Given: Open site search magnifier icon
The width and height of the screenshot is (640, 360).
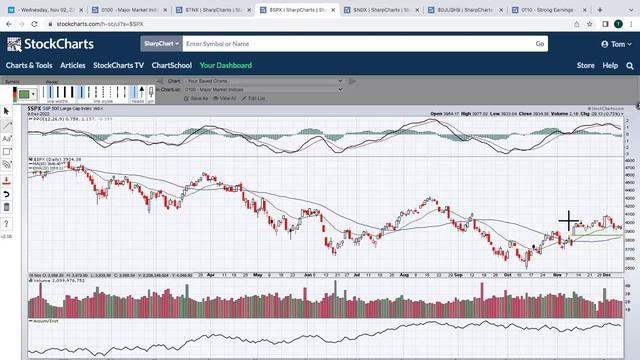Looking at the screenshot, I should pyautogui.click(x=630, y=66).
